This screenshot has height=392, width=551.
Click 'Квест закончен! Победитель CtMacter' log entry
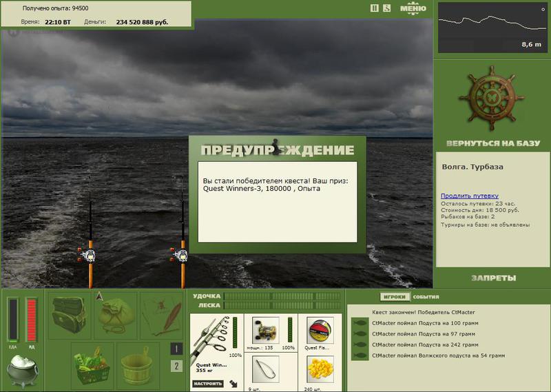click(x=424, y=312)
